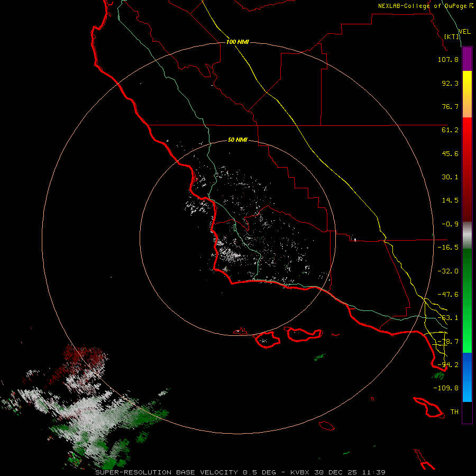Click the 45.6 velocity scale value

pos(450,153)
